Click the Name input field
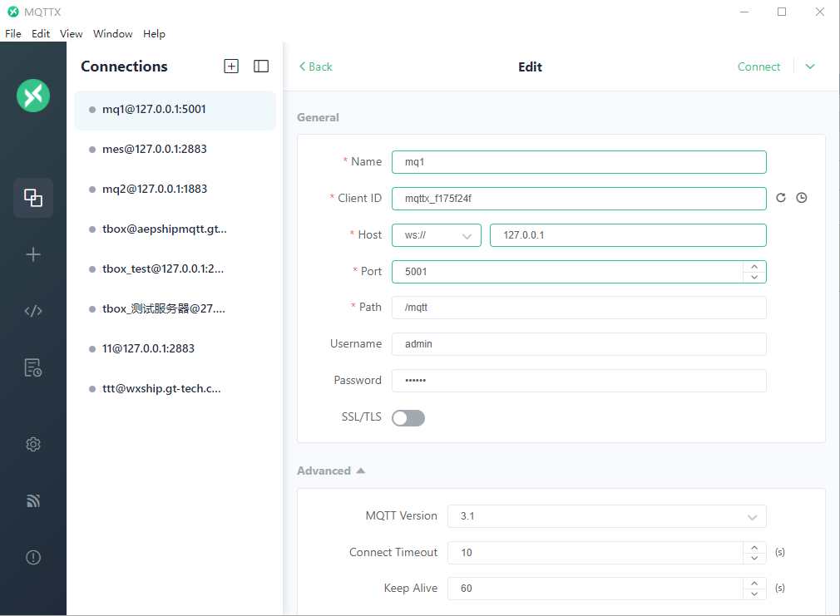The image size is (840, 616). [579, 162]
